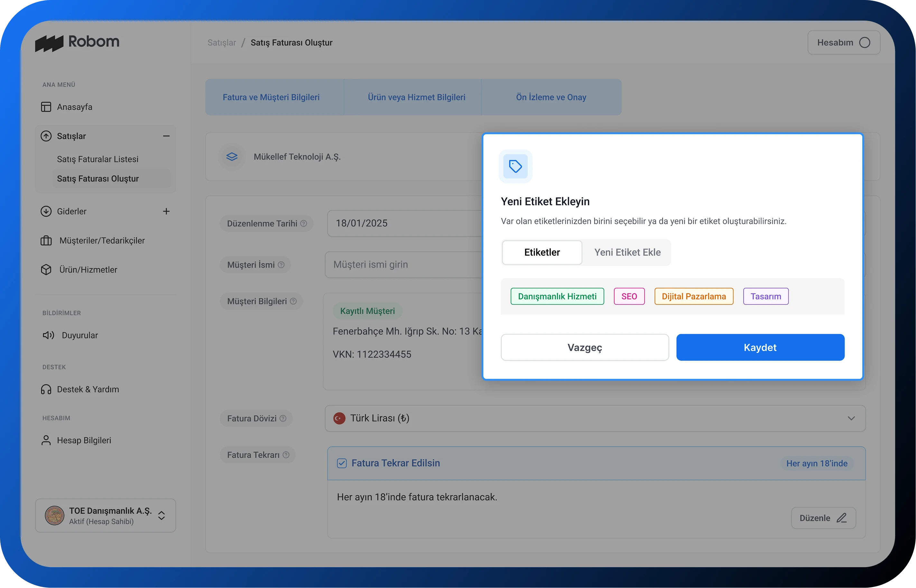Click help icon beside Düzenlenme Tarihi
Viewport: 916px width, 588px height.
pyautogui.click(x=304, y=223)
